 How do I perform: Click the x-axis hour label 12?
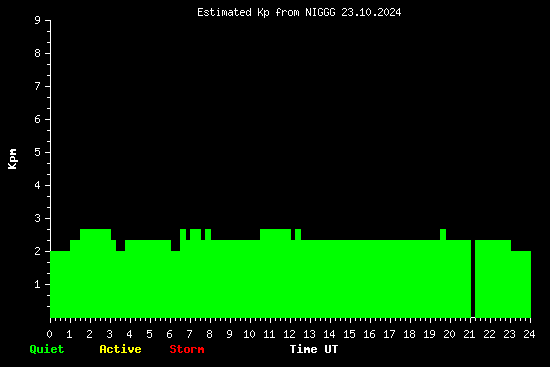(x=289, y=334)
